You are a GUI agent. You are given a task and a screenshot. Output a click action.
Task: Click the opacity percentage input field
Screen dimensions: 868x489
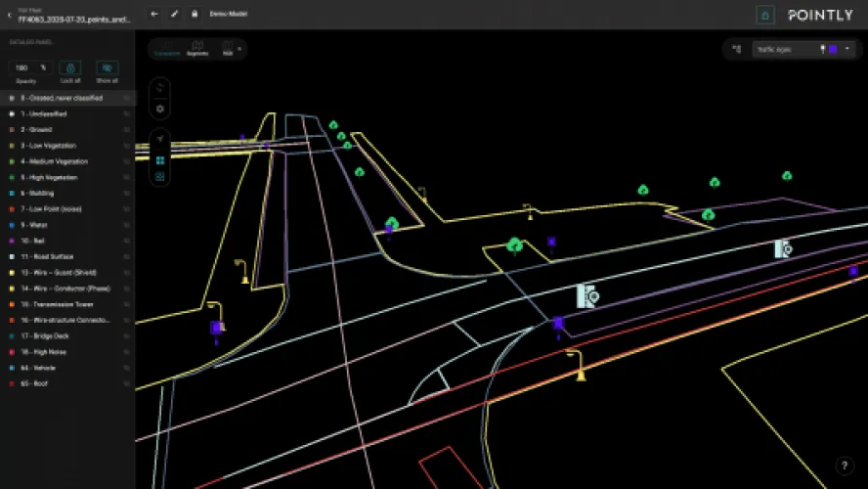[26, 67]
